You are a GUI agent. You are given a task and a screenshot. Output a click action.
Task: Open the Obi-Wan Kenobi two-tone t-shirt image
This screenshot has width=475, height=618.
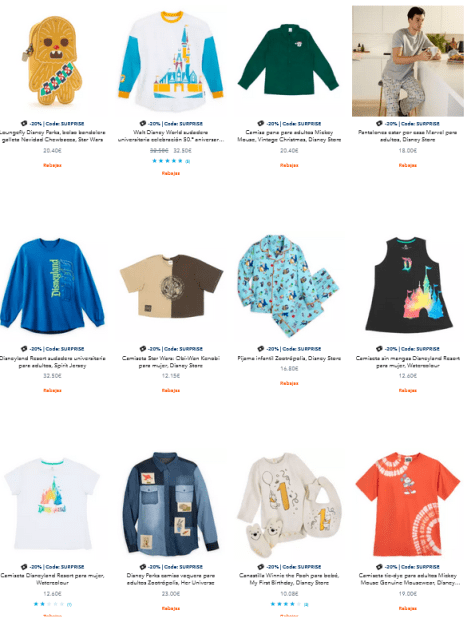coord(171,286)
